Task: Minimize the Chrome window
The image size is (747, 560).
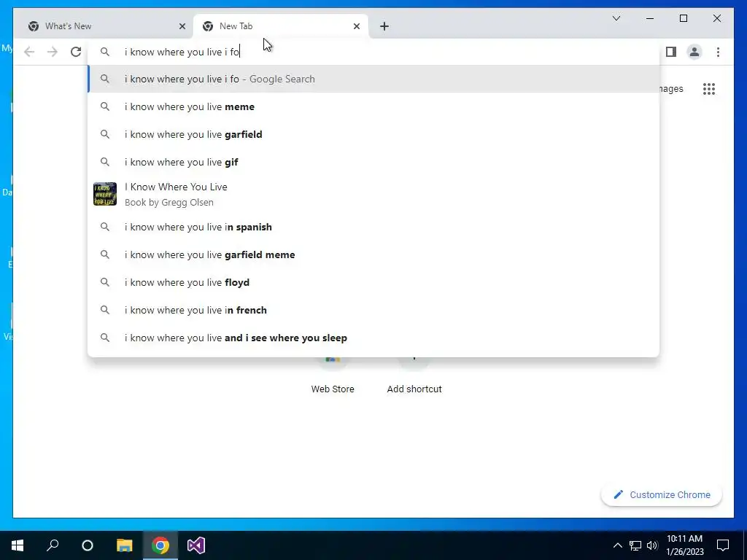Action: coord(650,18)
